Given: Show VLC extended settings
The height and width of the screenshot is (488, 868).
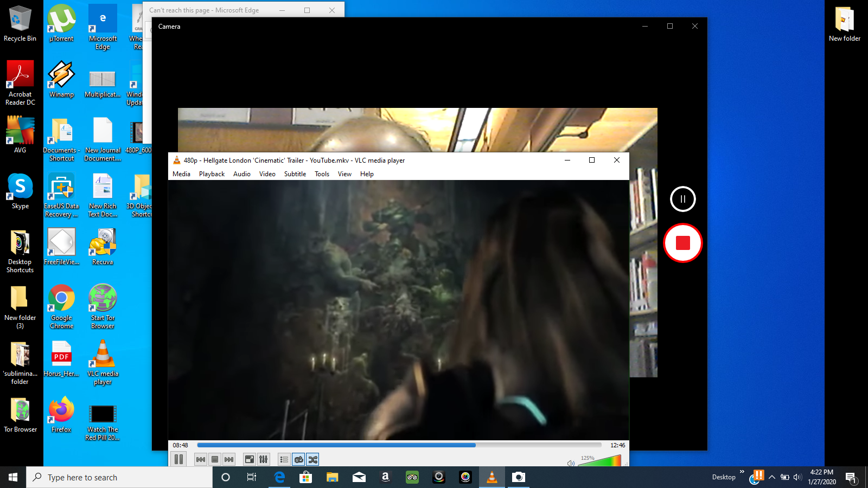Looking at the screenshot, I should 264,459.
